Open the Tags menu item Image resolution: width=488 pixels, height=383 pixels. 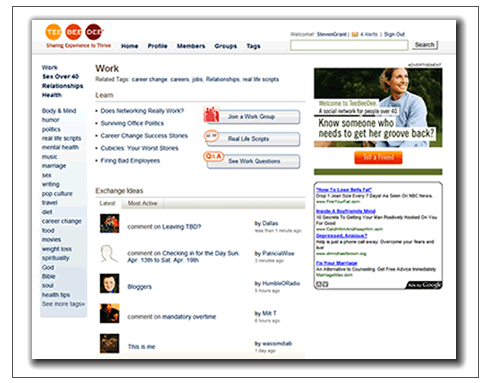(x=253, y=46)
